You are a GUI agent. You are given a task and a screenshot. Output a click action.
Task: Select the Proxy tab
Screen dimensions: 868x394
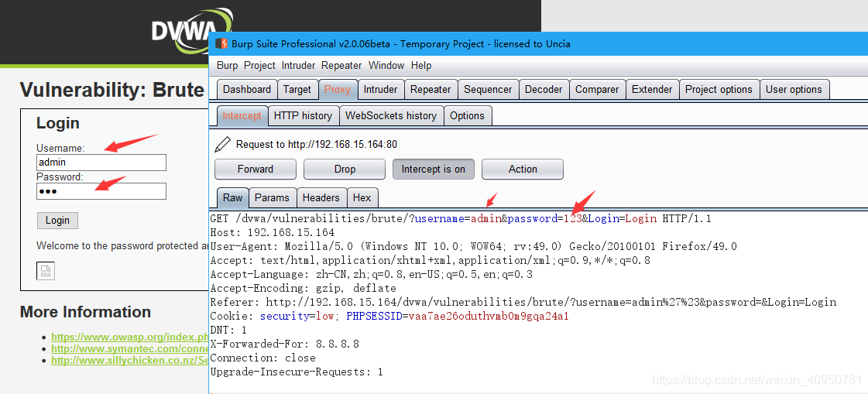(x=337, y=90)
